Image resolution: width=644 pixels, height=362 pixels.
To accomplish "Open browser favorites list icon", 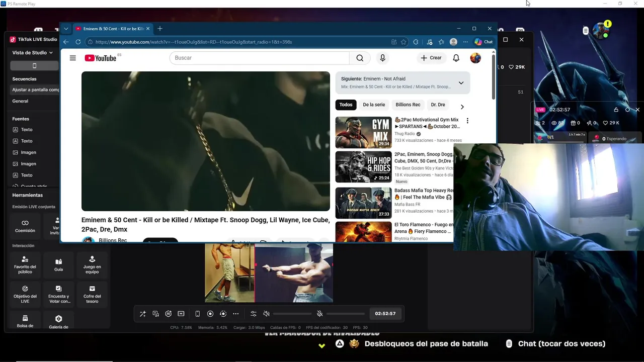I will [x=441, y=42].
